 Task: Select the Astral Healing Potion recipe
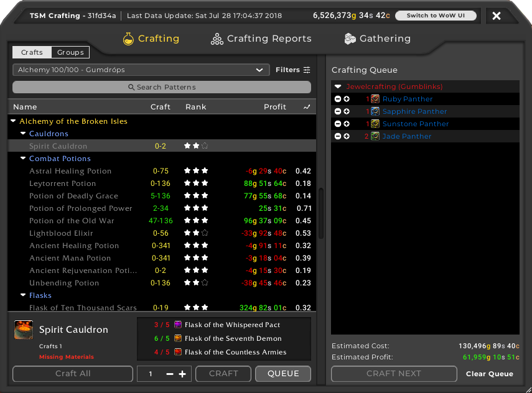tap(162, 171)
